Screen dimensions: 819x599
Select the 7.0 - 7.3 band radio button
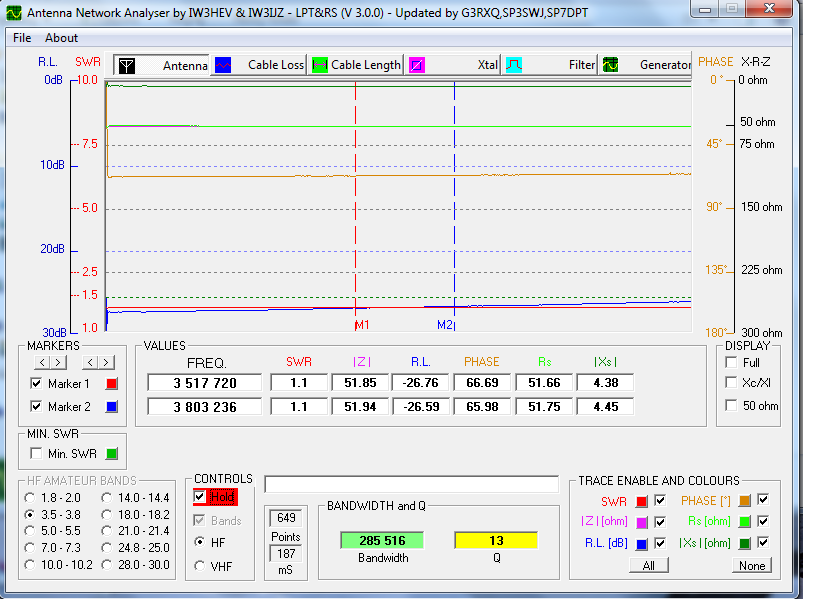click(30, 549)
